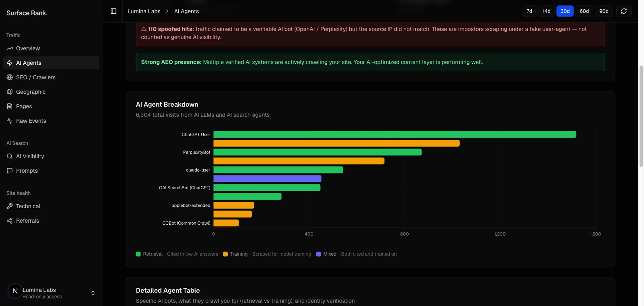Image resolution: width=644 pixels, height=306 pixels.
Task: Click the 'CCBot (Common Crawl)' label
Action: tap(186, 223)
